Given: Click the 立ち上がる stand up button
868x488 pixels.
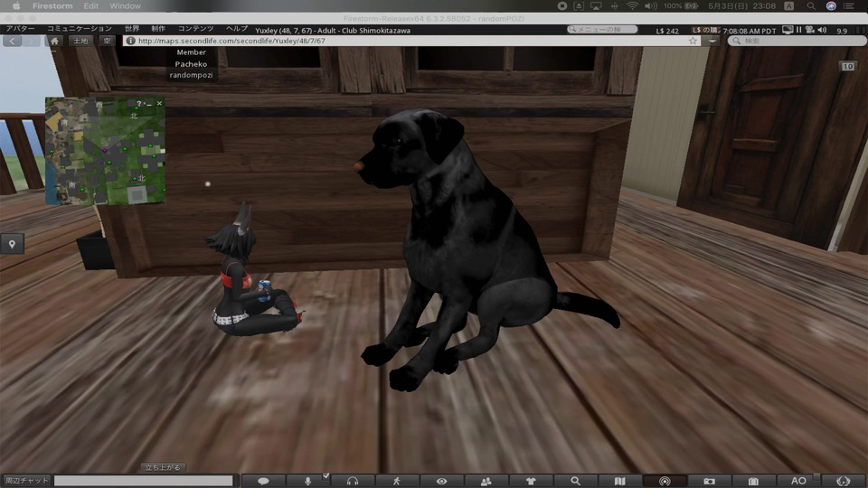Looking at the screenshot, I should [163, 467].
